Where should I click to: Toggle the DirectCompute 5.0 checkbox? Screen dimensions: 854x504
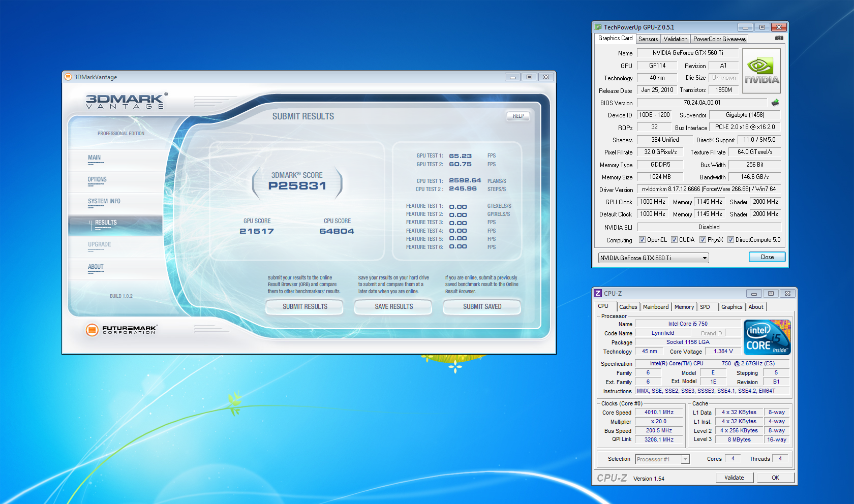point(730,240)
